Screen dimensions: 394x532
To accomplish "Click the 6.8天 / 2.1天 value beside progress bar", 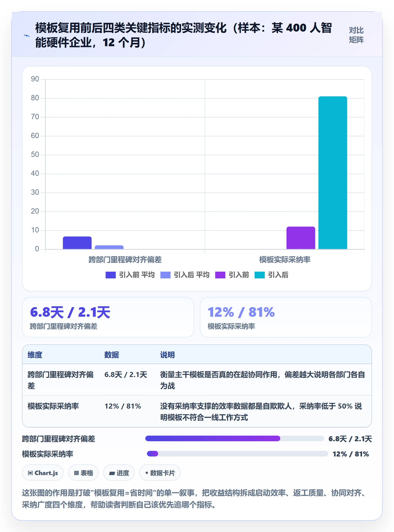I will tap(350, 439).
